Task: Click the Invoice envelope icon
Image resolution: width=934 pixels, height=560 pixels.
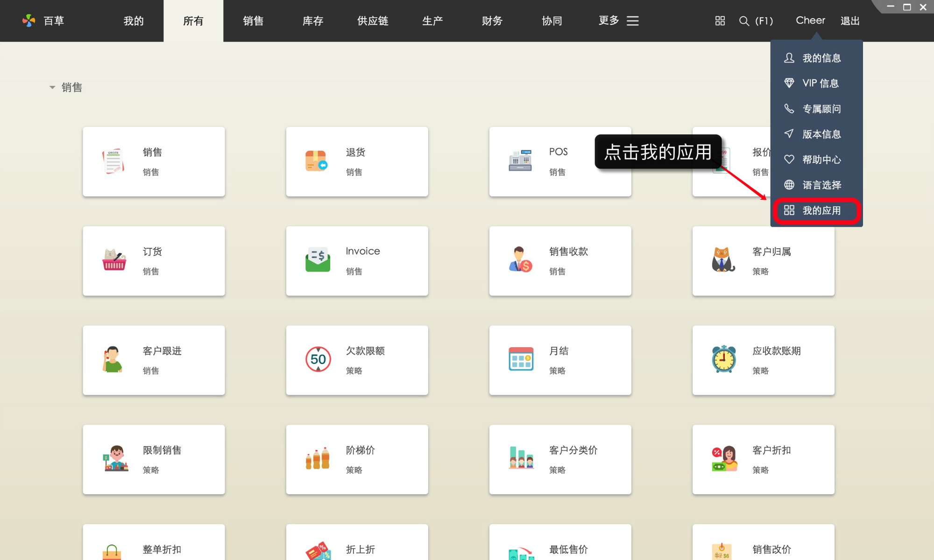Action: (318, 260)
